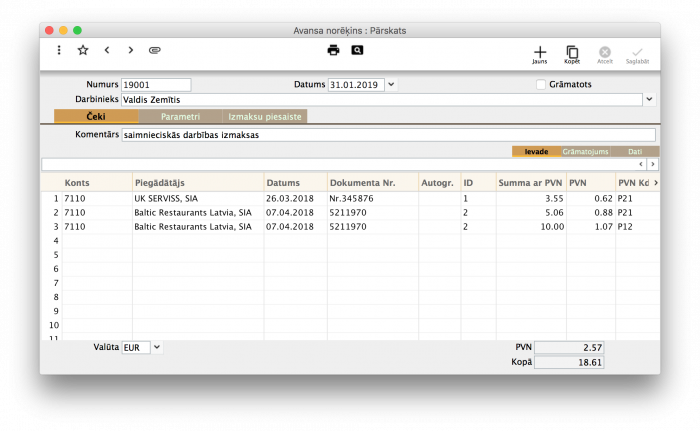Image resolution: width=700 pixels, height=431 pixels.
Task: Select the Grāmatojums view button
Action: pos(586,152)
